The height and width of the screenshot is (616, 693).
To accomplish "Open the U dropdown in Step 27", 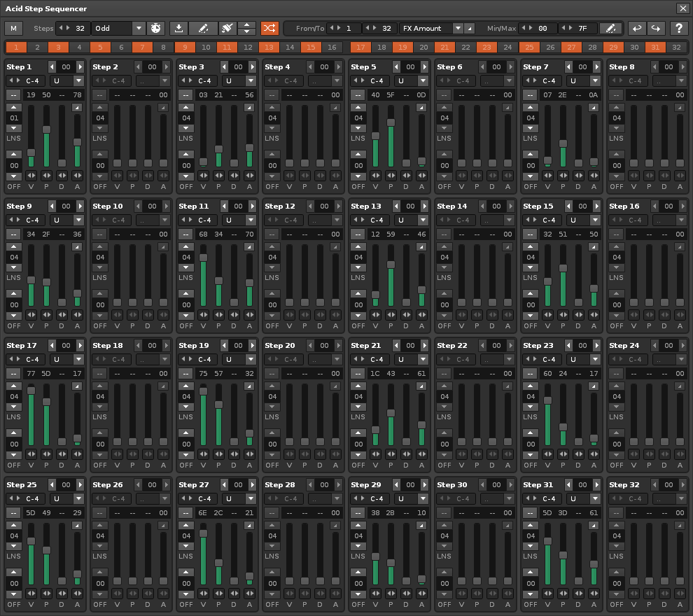I will (x=239, y=498).
